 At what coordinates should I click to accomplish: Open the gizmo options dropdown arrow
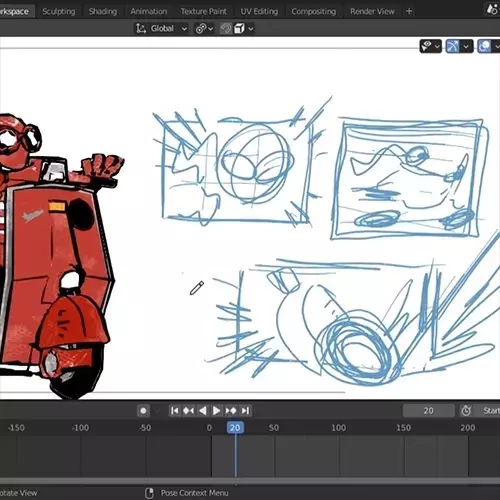pyautogui.click(x=466, y=46)
